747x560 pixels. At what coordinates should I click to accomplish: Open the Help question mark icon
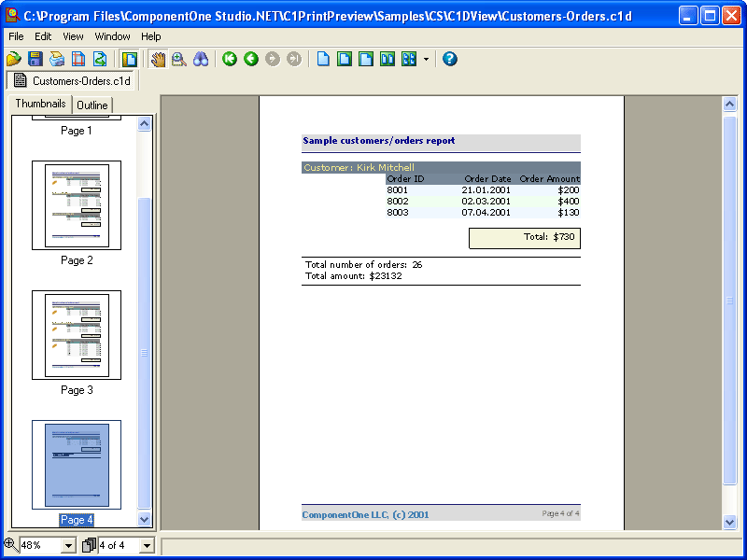click(x=449, y=59)
